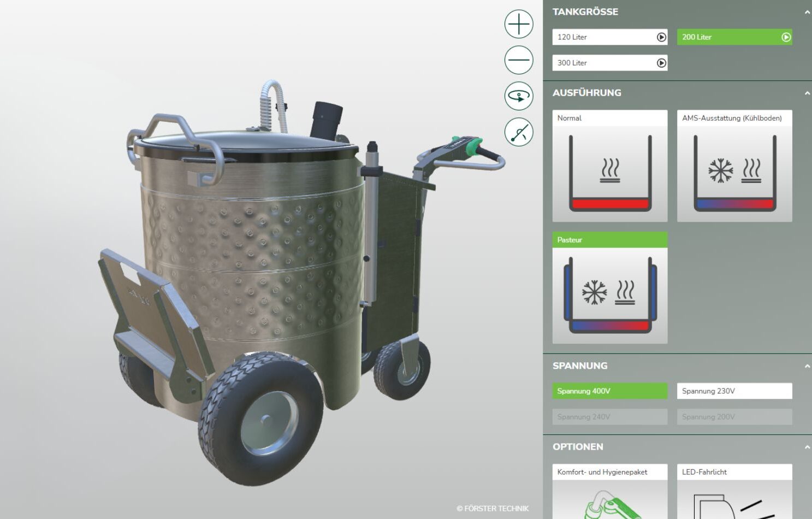Image resolution: width=812 pixels, height=519 pixels.
Task: Choose Spannung 400V voltage
Action: tap(609, 391)
